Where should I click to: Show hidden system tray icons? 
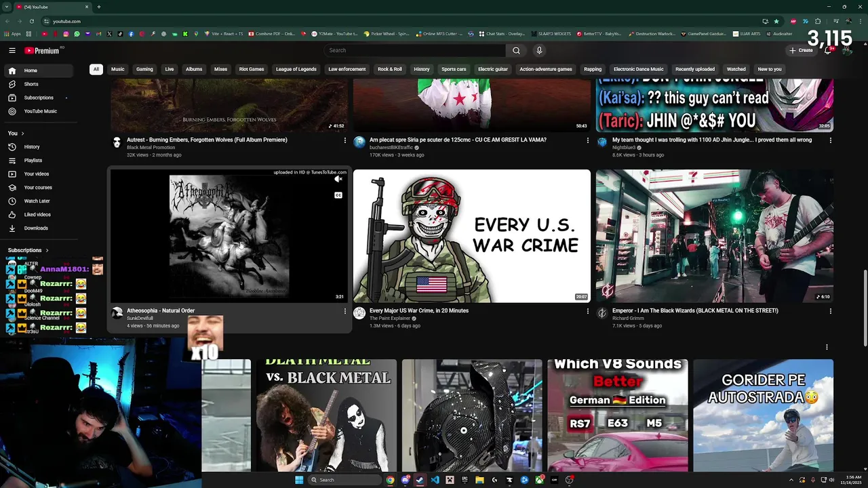[x=791, y=480]
